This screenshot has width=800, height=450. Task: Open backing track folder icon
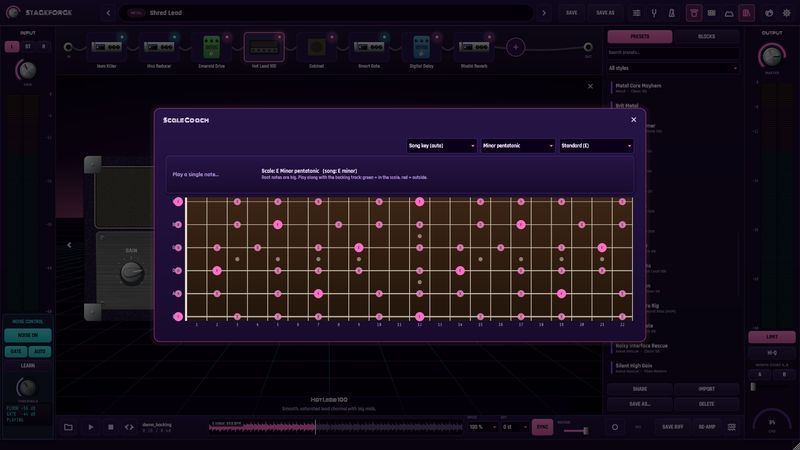(68, 427)
